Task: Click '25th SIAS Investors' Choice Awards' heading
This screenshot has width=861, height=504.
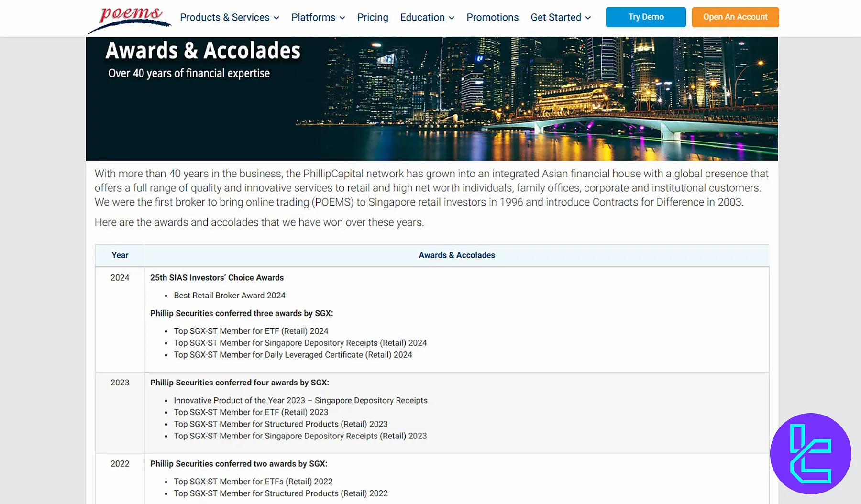Action: click(x=217, y=278)
